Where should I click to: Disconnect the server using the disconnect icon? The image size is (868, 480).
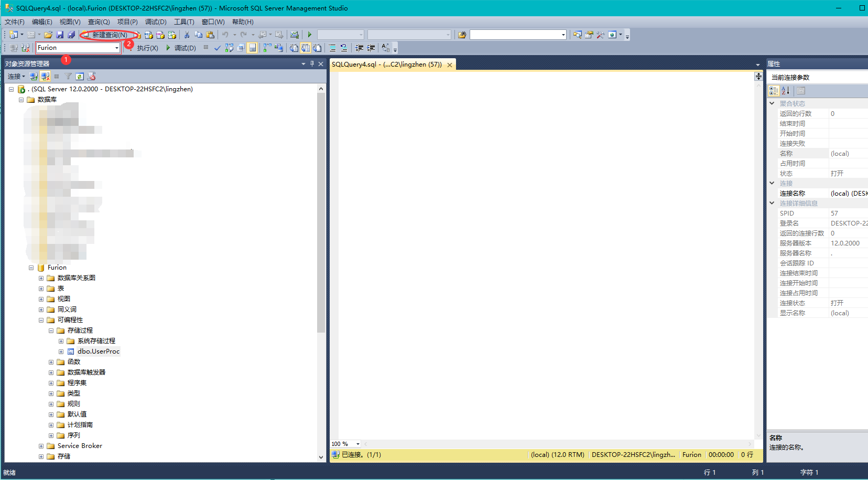tap(44, 76)
